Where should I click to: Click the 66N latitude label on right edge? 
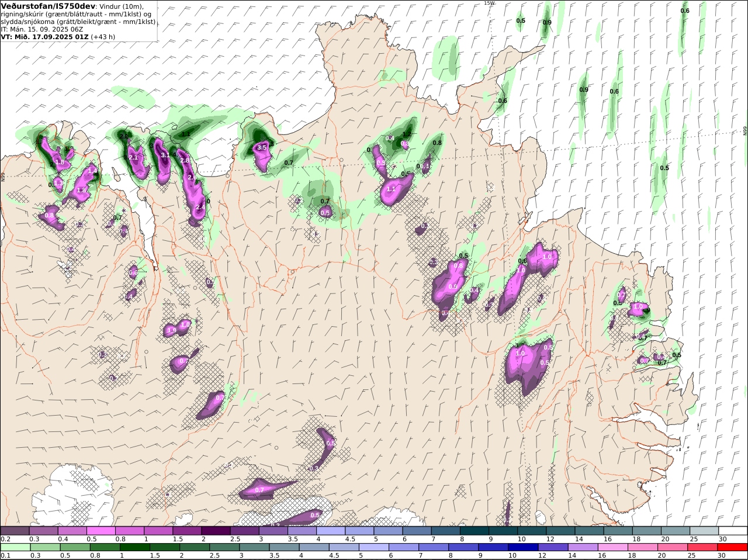coord(745,132)
